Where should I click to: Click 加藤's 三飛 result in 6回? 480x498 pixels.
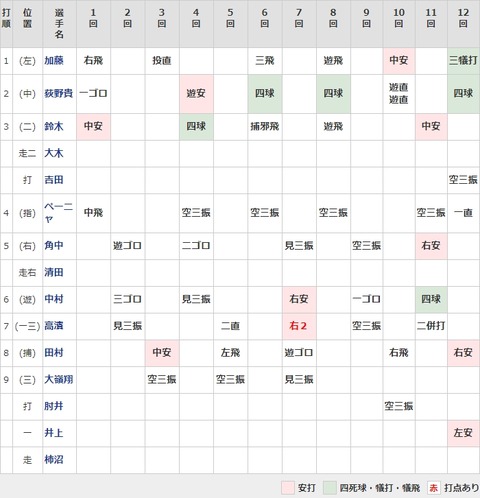pos(265,60)
